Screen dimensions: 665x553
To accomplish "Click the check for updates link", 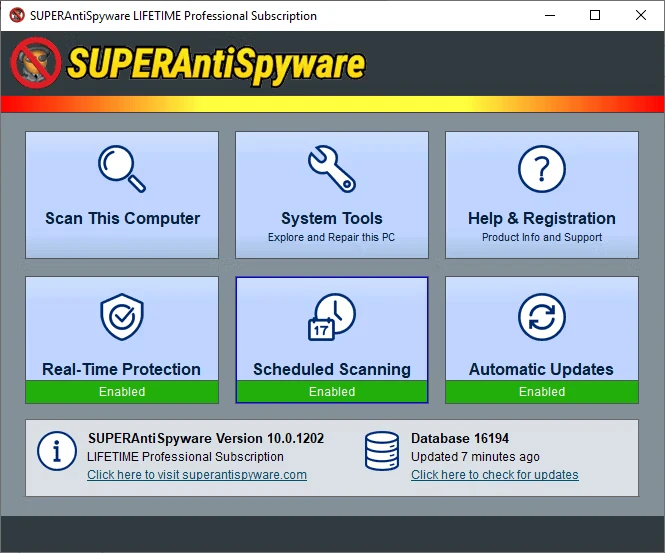I will click(x=494, y=475).
